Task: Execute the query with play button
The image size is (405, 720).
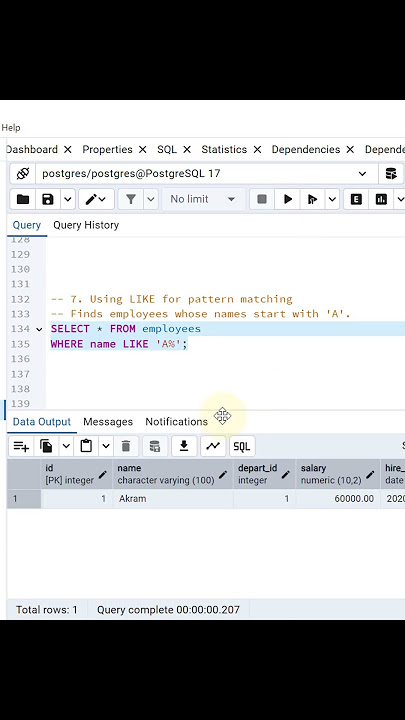Action: (288, 199)
